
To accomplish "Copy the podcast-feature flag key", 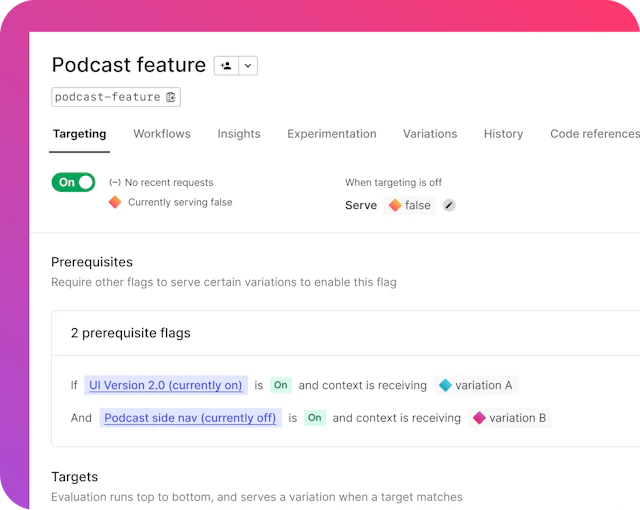I will pyautogui.click(x=171, y=97).
